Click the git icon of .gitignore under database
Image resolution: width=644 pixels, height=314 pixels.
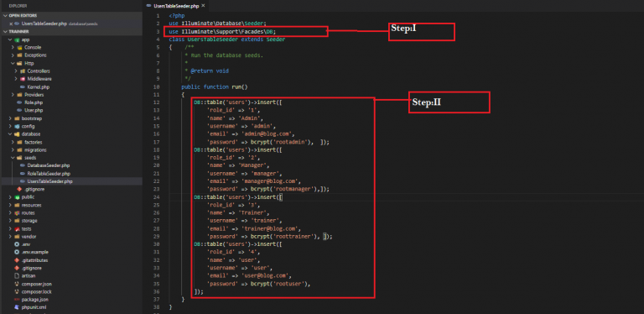click(x=19, y=190)
